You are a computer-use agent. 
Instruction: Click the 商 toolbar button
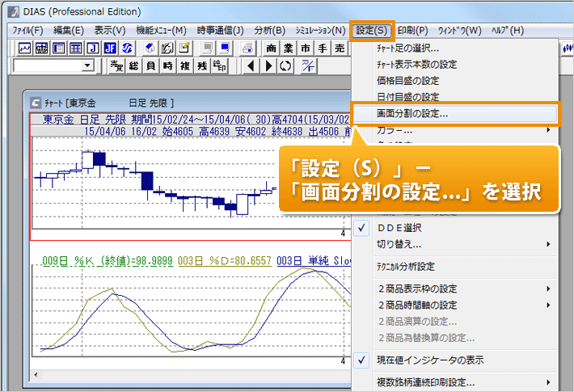tap(270, 48)
